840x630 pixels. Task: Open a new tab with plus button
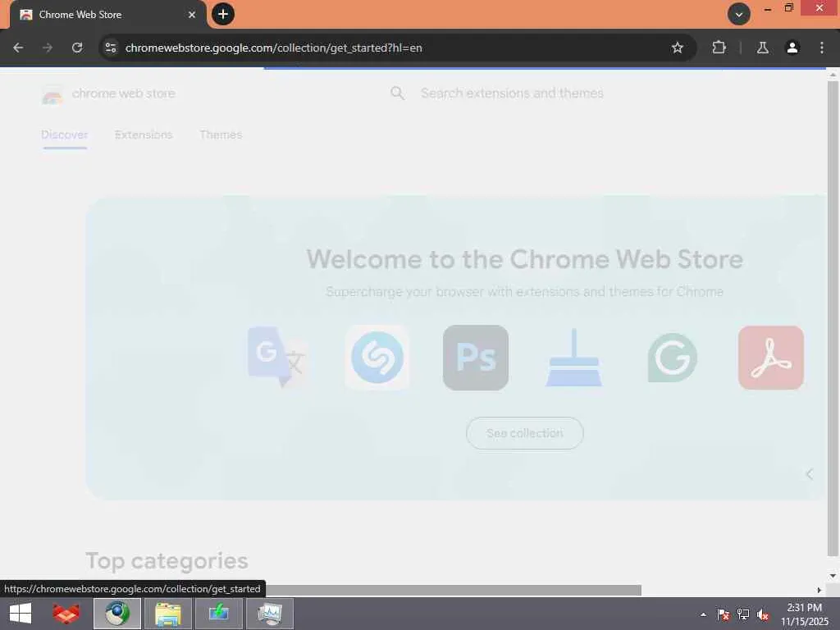click(x=223, y=14)
